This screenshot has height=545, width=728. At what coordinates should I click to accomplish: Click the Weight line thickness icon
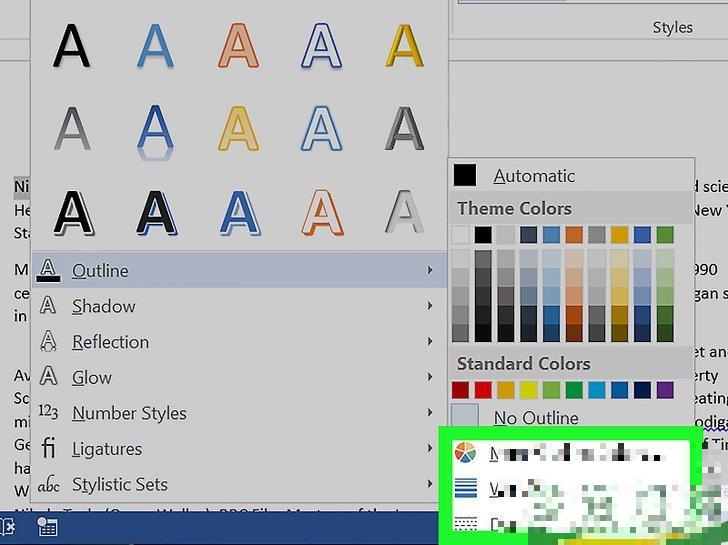(x=466, y=489)
